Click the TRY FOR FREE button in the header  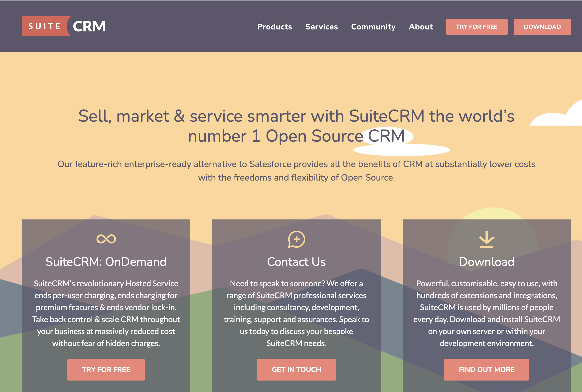tap(477, 27)
